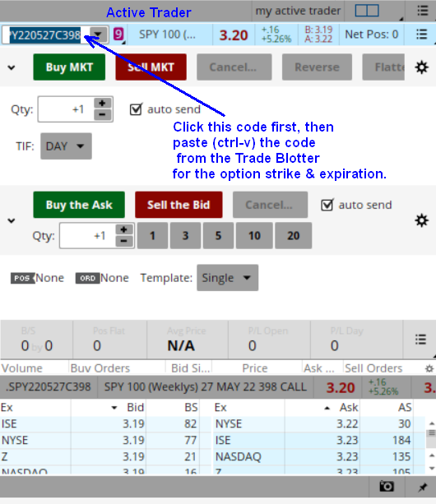Increase lower Qty with plus stepper
This screenshot has width=436, height=504.
[x=124, y=229]
